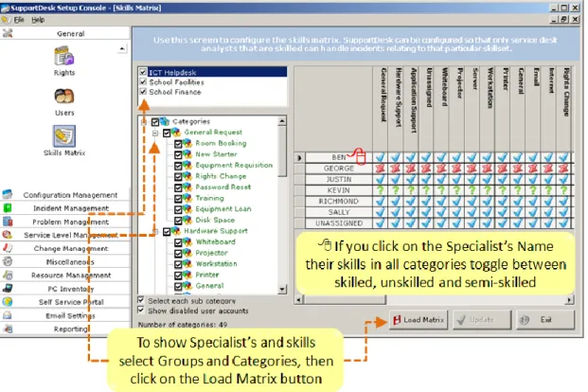Image resolution: width=588 pixels, height=392 pixels.
Task: Collapse the root Categories tree node
Action: pyautogui.click(x=144, y=122)
